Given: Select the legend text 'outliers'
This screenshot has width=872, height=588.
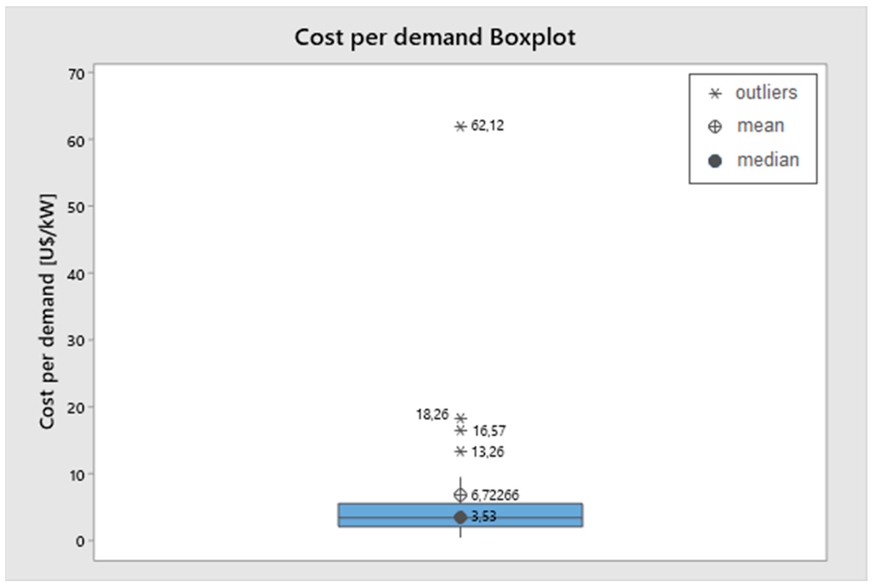Looking at the screenshot, I should pyautogui.click(x=766, y=93).
